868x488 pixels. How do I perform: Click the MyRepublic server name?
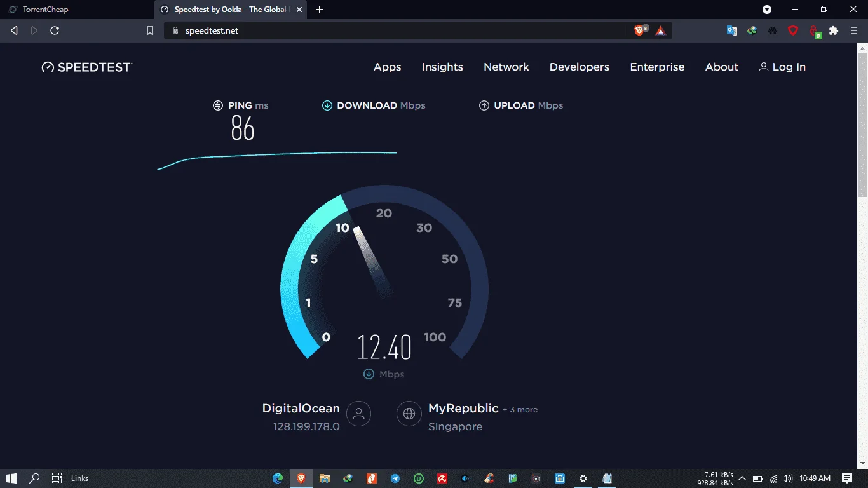click(463, 409)
